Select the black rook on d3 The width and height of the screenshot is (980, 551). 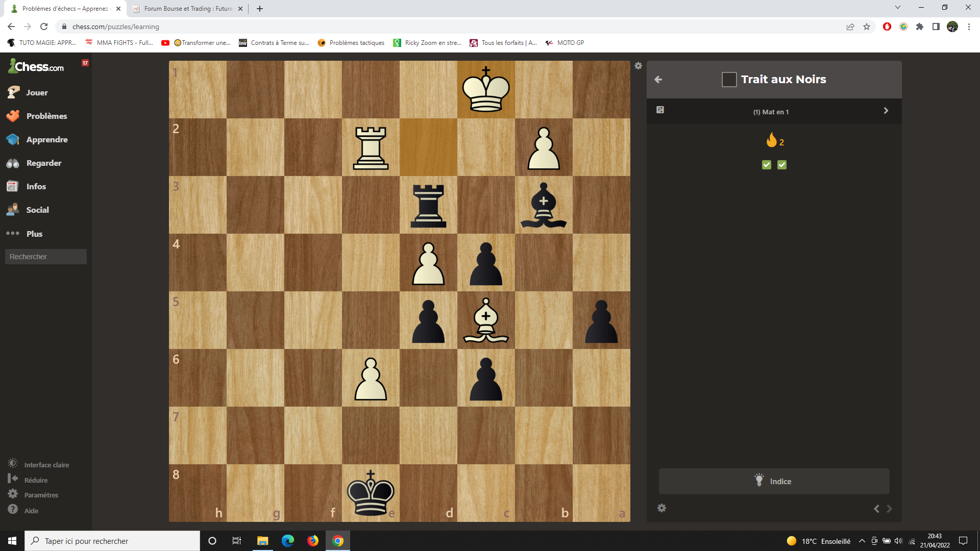pos(428,205)
